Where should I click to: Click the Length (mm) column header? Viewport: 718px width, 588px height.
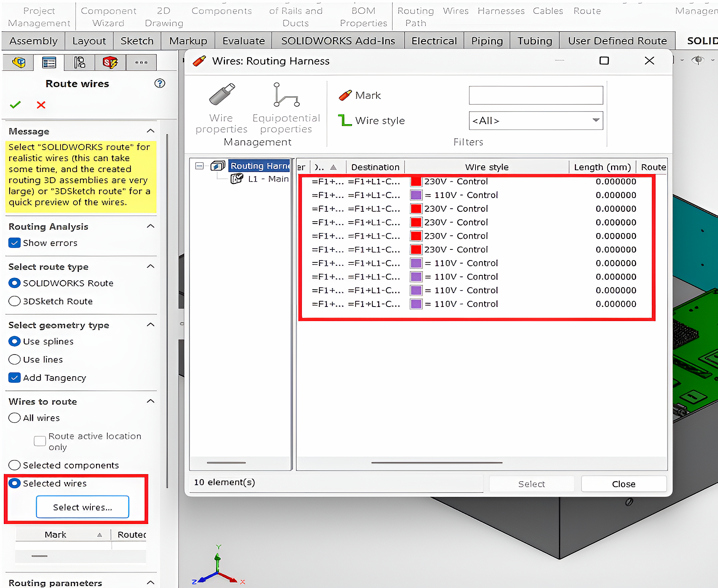click(x=602, y=167)
